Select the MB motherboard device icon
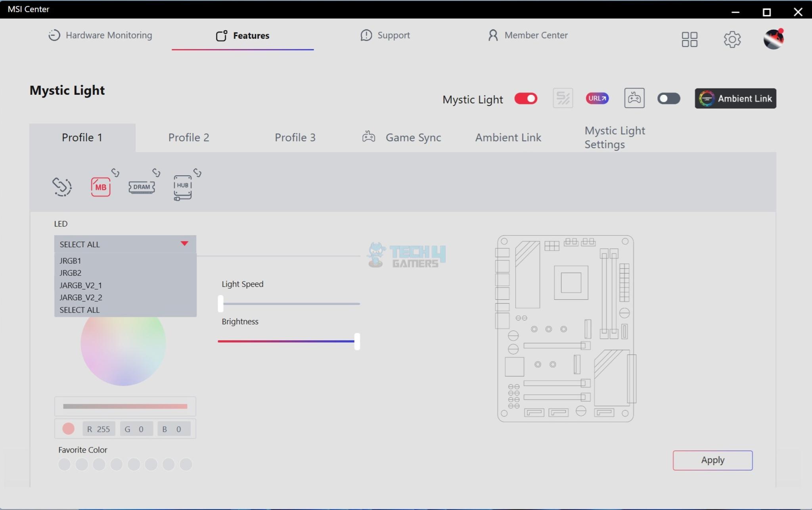 (x=100, y=187)
